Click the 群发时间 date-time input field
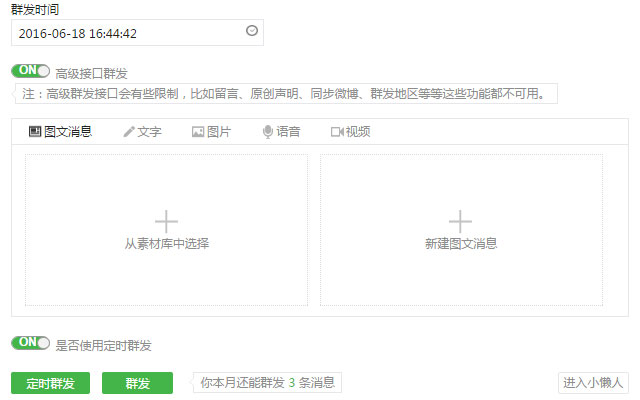Screen dimensions: 640x400 (x=137, y=33)
